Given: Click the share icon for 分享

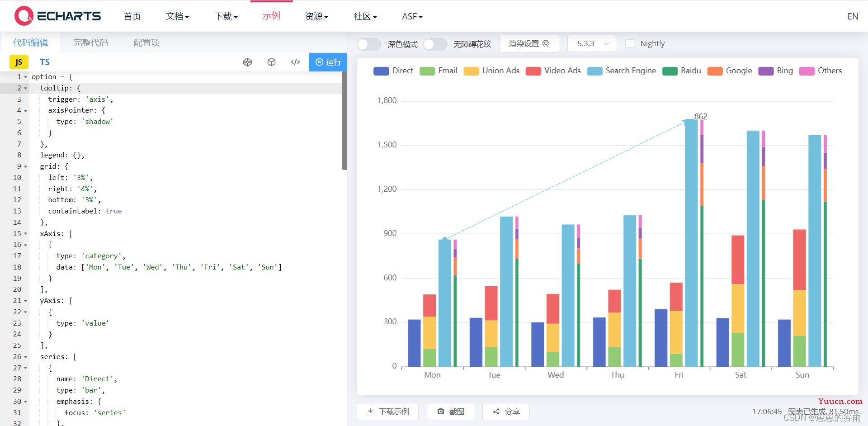Looking at the screenshot, I should point(496,412).
